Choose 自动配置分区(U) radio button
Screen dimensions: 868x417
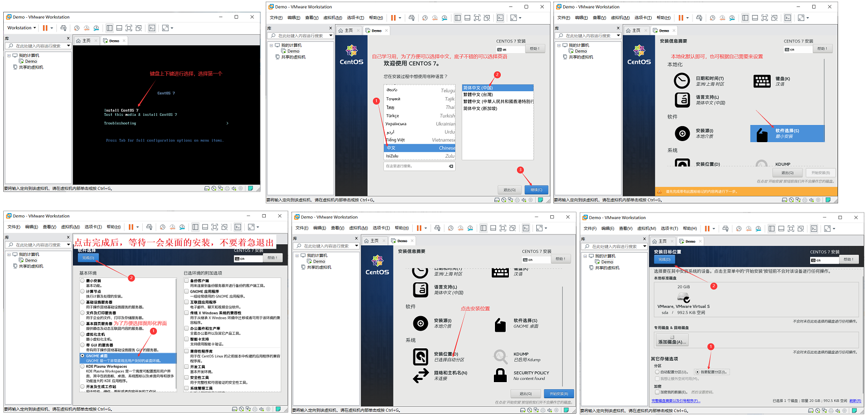pos(657,372)
